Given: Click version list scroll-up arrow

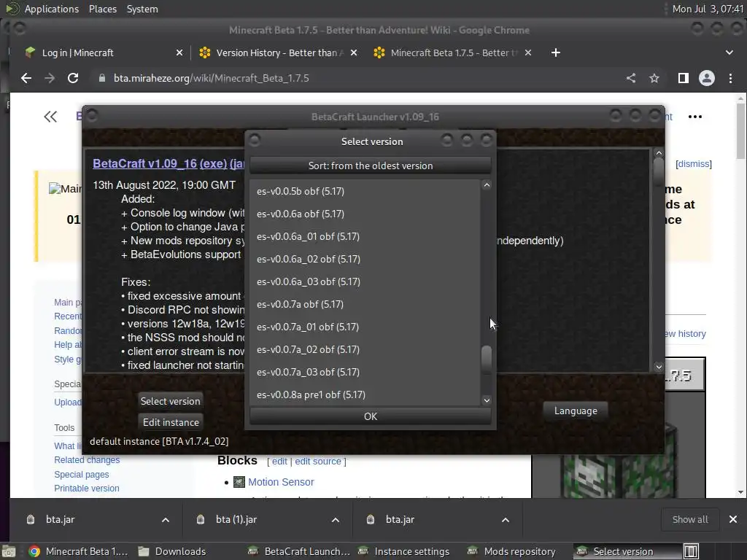Looking at the screenshot, I should 487,185.
